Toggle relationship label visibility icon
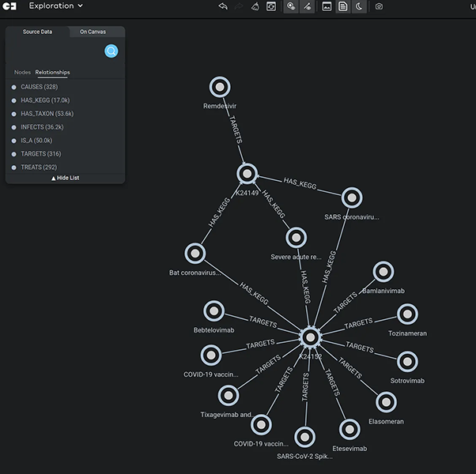The image size is (476, 474). pos(308,6)
